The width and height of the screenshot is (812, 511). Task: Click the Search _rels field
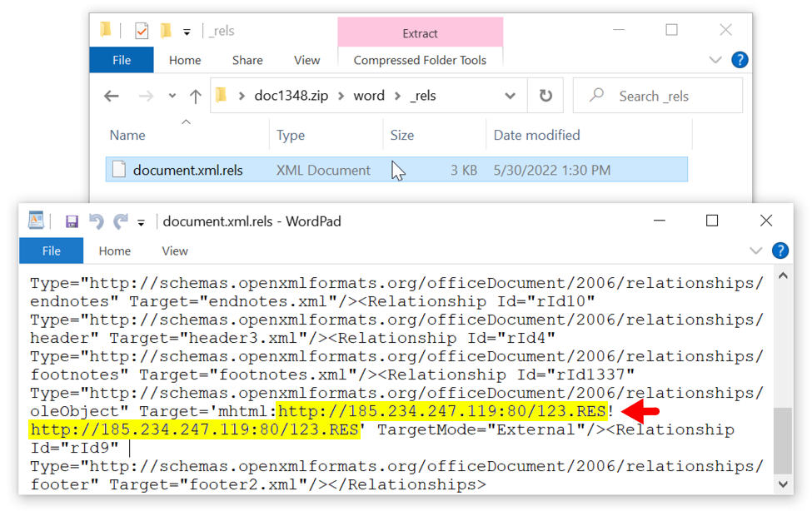click(x=658, y=96)
